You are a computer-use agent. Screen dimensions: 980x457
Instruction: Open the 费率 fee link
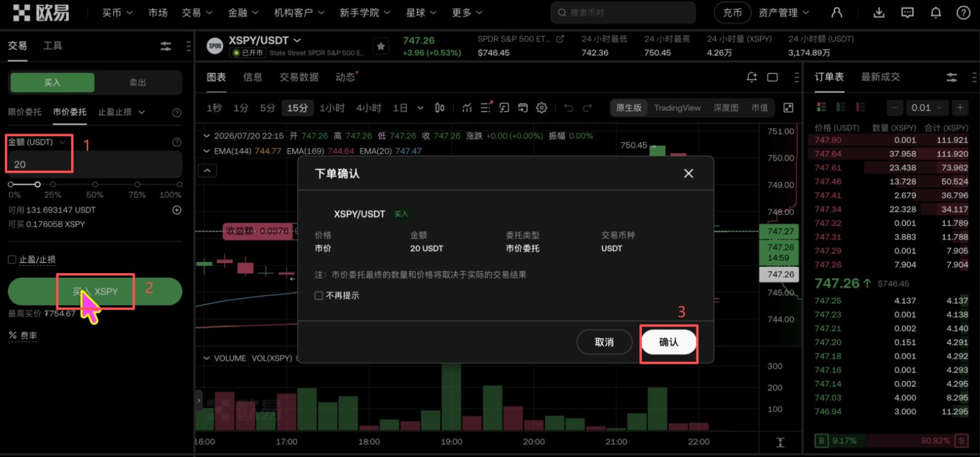23,336
